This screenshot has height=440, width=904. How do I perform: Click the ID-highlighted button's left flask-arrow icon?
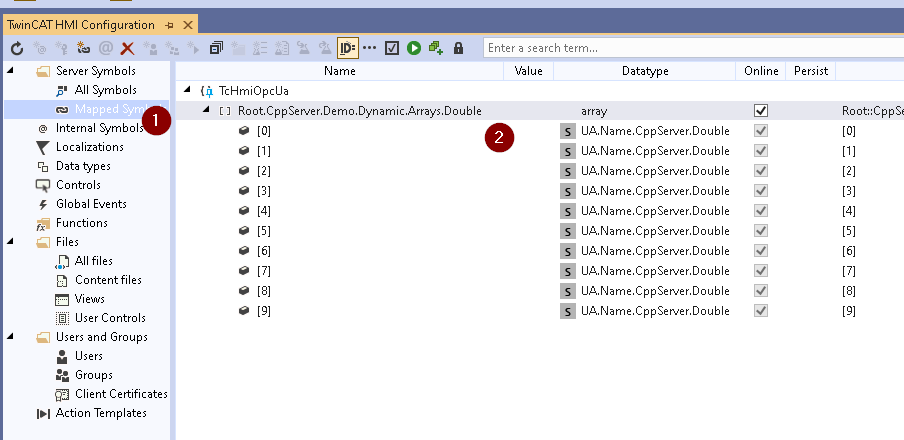pyautogui.click(x=326, y=48)
